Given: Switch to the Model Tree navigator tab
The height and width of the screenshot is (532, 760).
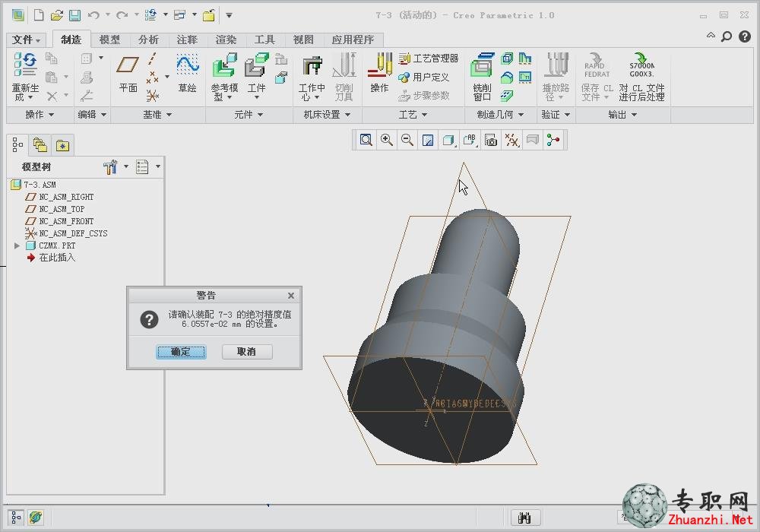Looking at the screenshot, I should pos(17,145).
